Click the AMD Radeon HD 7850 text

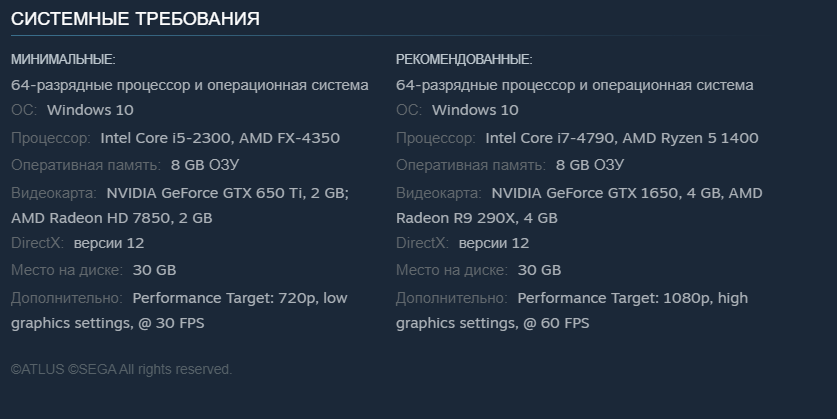coord(96,217)
